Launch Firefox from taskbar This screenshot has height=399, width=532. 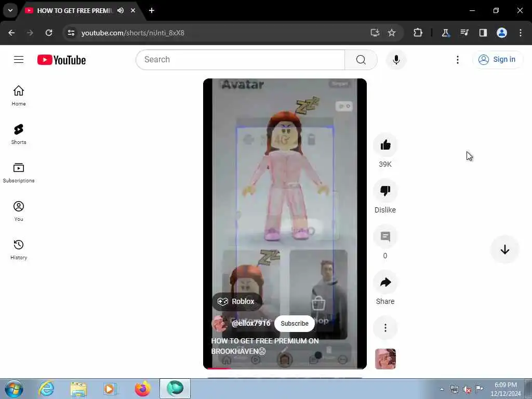click(142, 389)
